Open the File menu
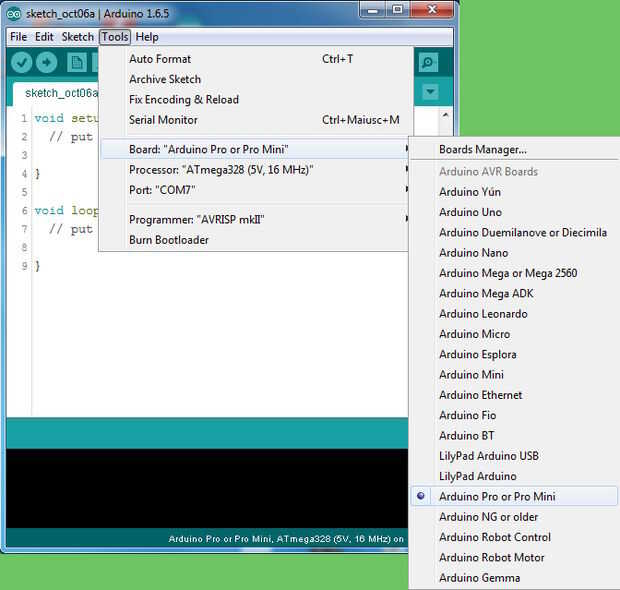 coord(19,37)
